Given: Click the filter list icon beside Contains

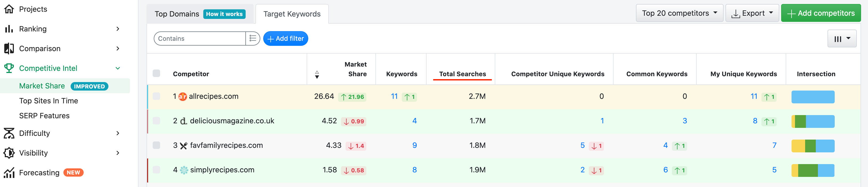Looking at the screenshot, I should pyautogui.click(x=253, y=38).
